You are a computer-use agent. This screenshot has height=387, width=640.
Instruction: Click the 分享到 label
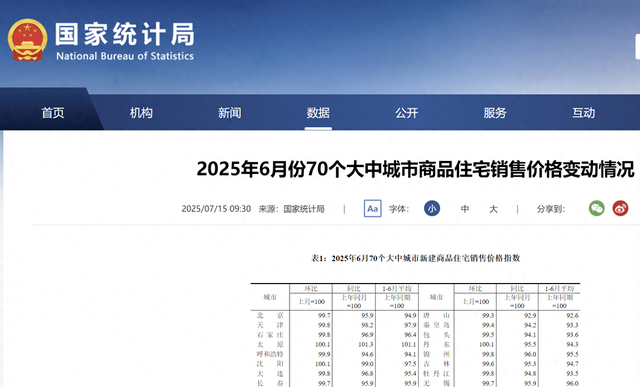point(551,209)
